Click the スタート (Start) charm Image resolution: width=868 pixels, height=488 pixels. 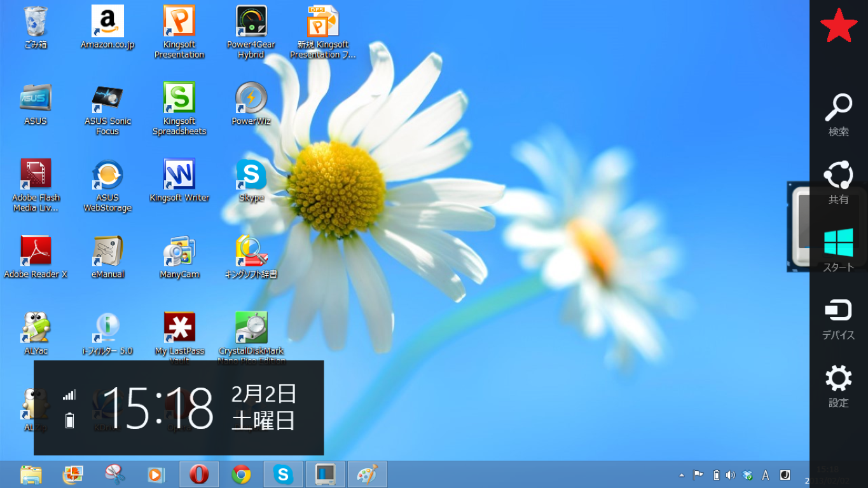click(838, 250)
